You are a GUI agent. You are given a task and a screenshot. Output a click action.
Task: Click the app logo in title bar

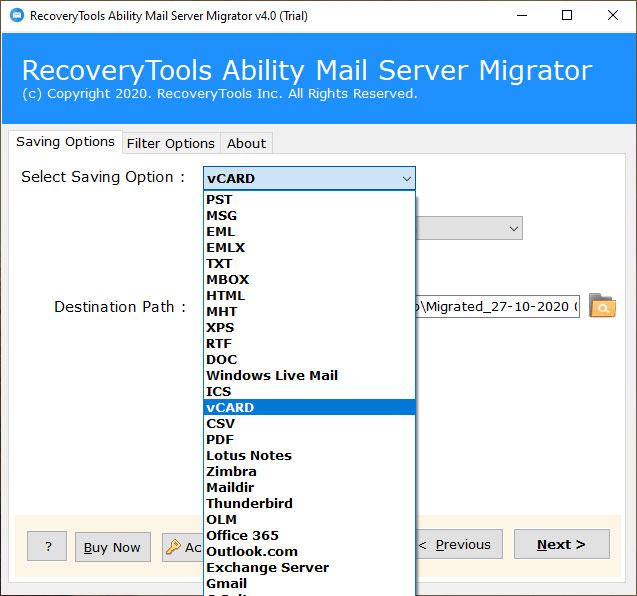[17, 15]
